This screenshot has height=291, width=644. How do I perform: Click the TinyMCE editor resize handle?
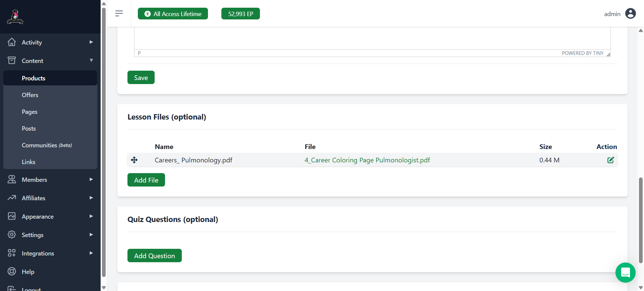tap(608, 54)
